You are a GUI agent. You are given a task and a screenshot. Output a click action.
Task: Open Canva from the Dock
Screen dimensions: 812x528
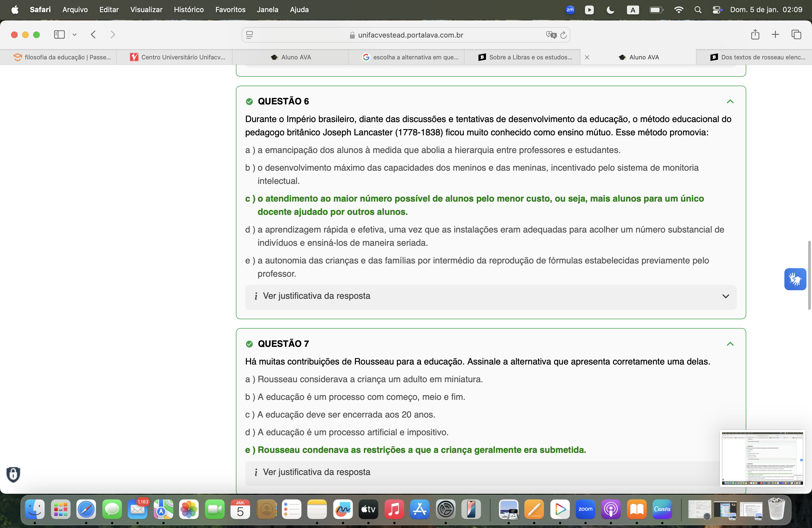(662, 509)
